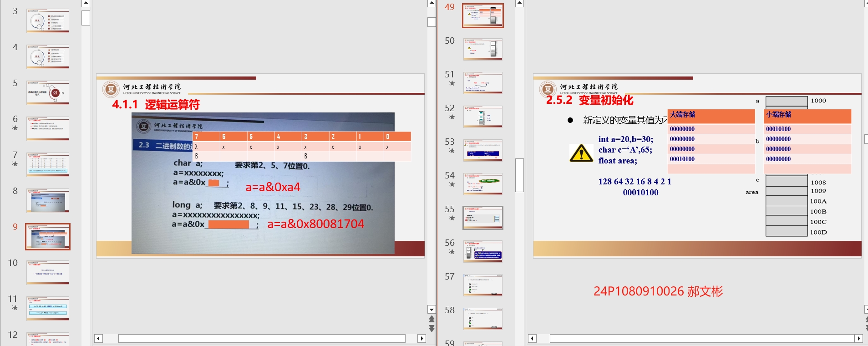Left arrow of right window horizontal scrollbar
868x346 pixels.
532,338
